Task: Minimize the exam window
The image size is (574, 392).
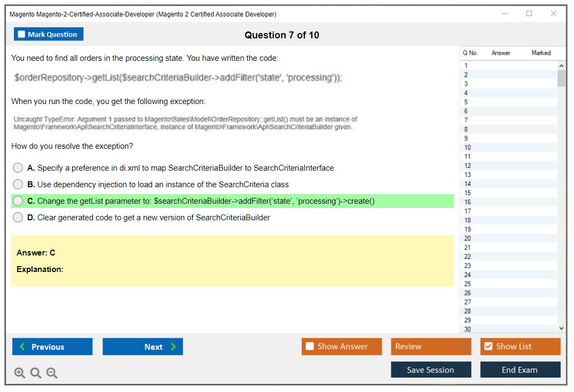Action: pyautogui.click(x=505, y=14)
